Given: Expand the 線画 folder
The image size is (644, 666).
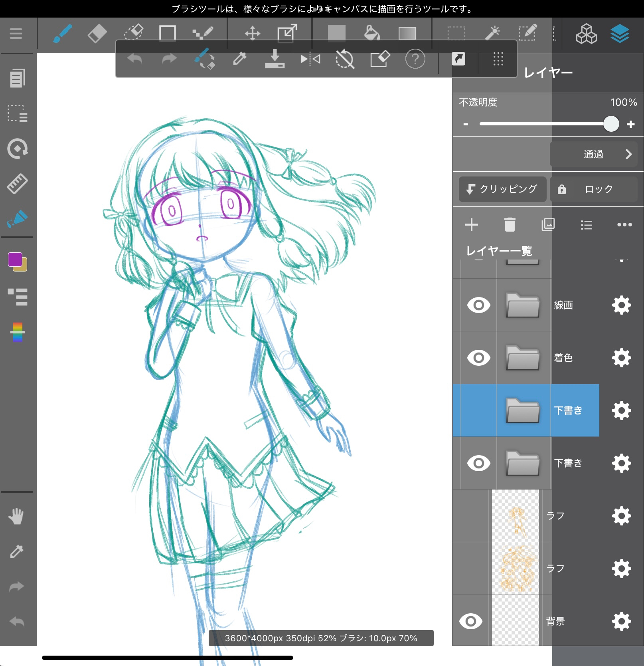Looking at the screenshot, I should (522, 305).
